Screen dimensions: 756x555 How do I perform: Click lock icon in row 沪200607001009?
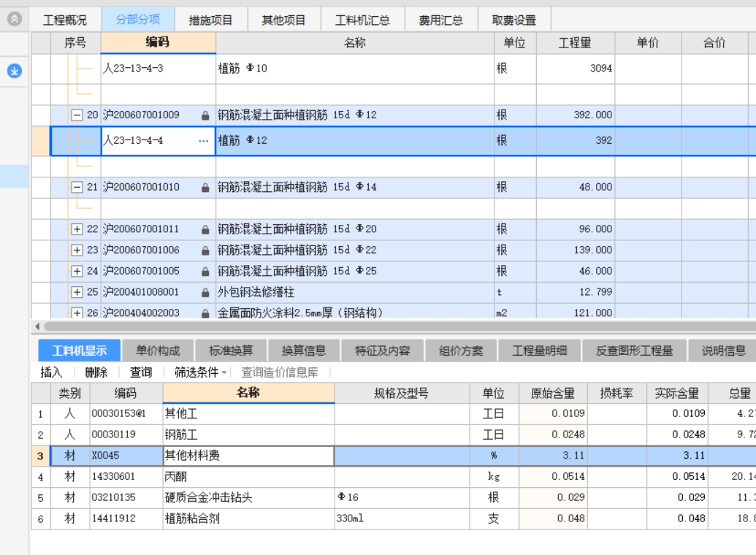(205, 115)
